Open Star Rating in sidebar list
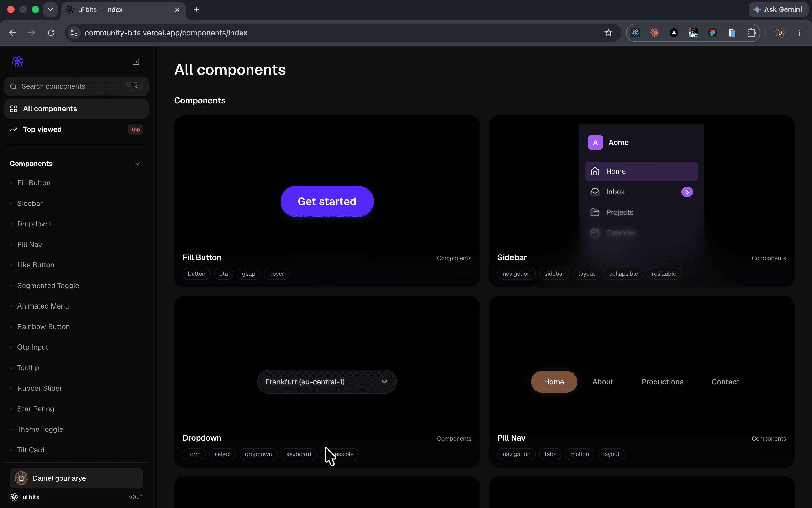812x508 pixels. [x=36, y=409]
